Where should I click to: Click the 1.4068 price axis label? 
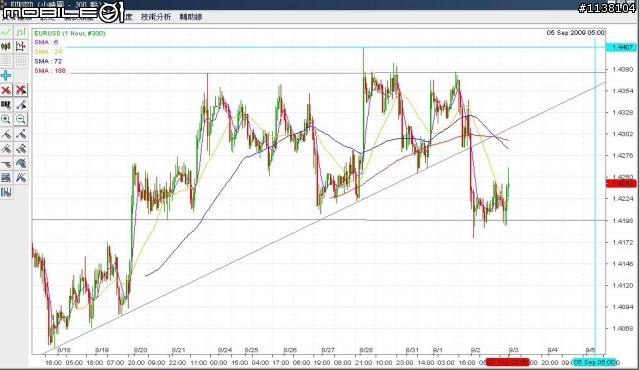click(622, 328)
